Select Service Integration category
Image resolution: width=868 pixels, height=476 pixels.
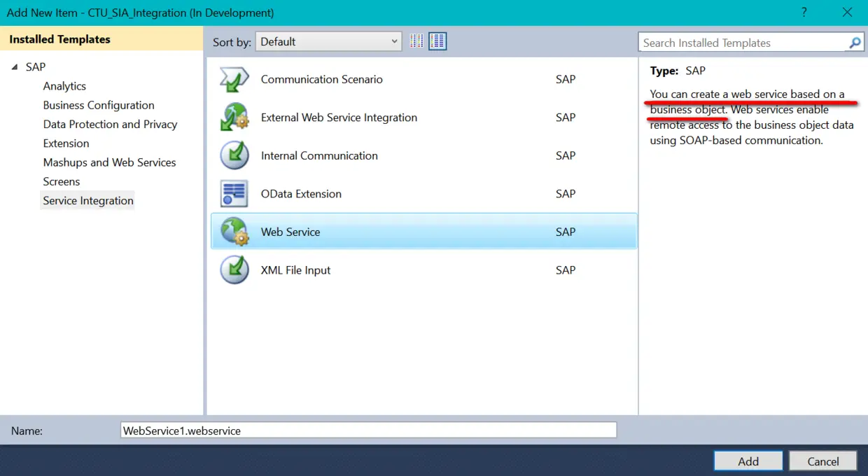87,201
